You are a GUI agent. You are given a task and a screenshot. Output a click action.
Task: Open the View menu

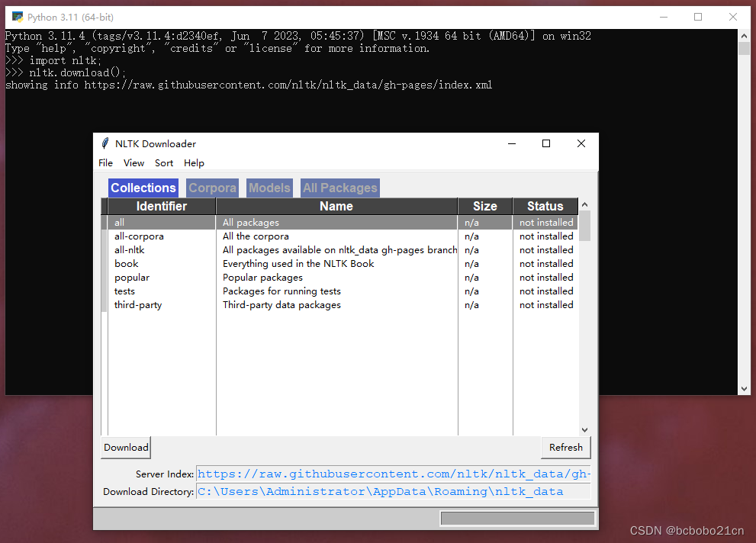pyautogui.click(x=134, y=163)
